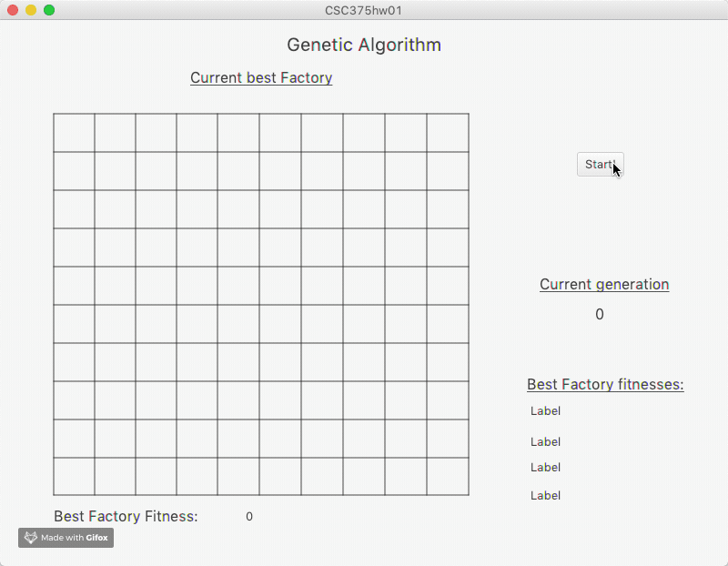Click the Best Factory Fitness value 0

pyautogui.click(x=249, y=517)
